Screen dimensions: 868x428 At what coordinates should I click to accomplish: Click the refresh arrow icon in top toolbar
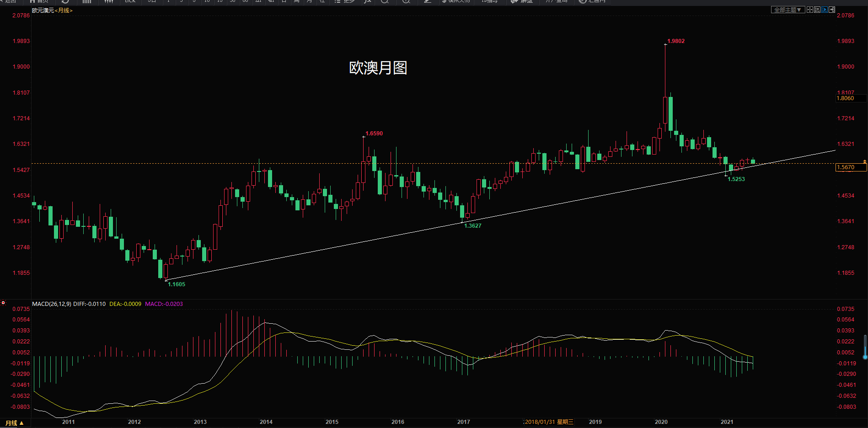65,1
